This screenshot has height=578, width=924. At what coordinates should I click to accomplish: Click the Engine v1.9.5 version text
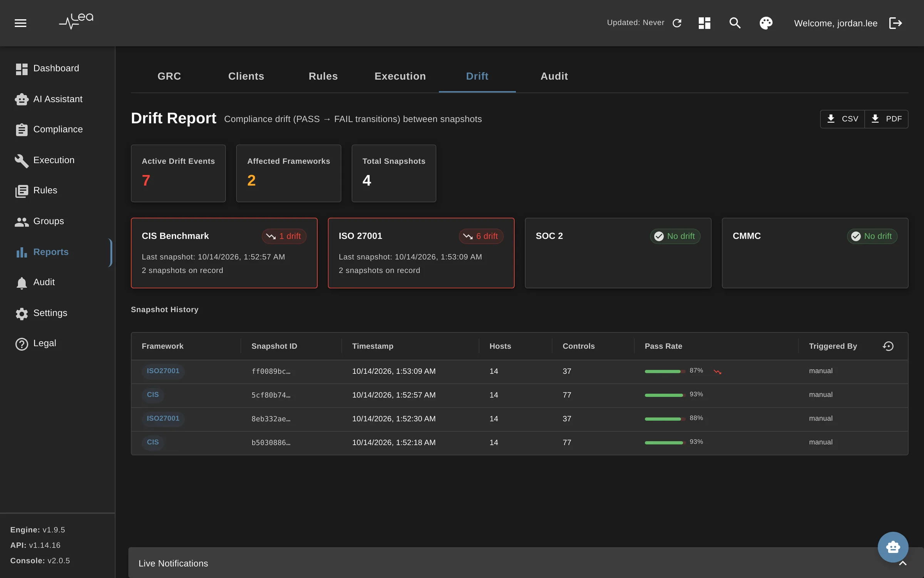(x=37, y=530)
